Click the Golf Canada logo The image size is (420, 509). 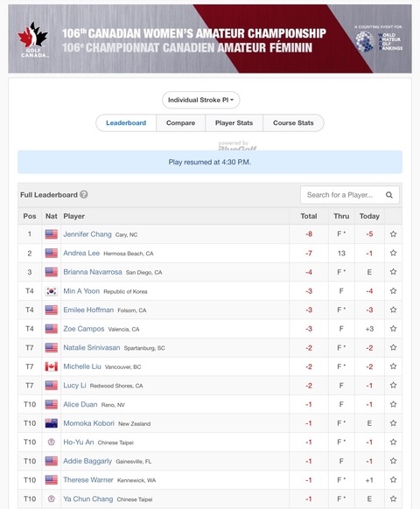pos(33,39)
